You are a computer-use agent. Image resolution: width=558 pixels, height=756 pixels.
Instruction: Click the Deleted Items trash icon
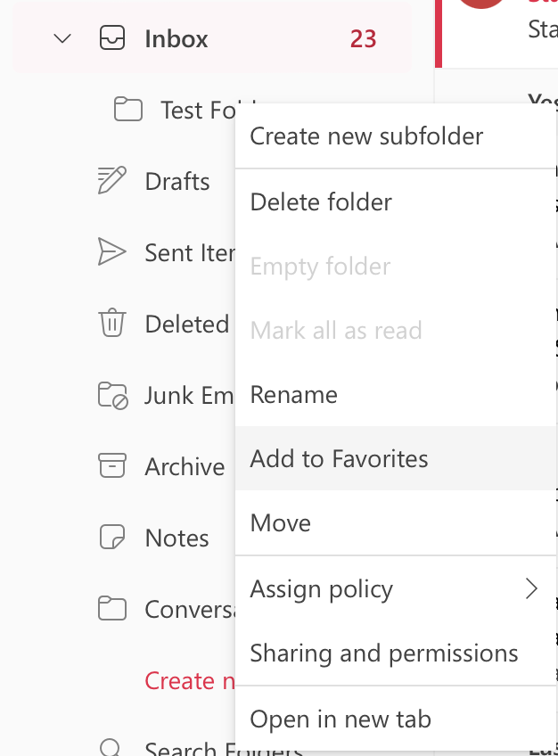tap(112, 324)
